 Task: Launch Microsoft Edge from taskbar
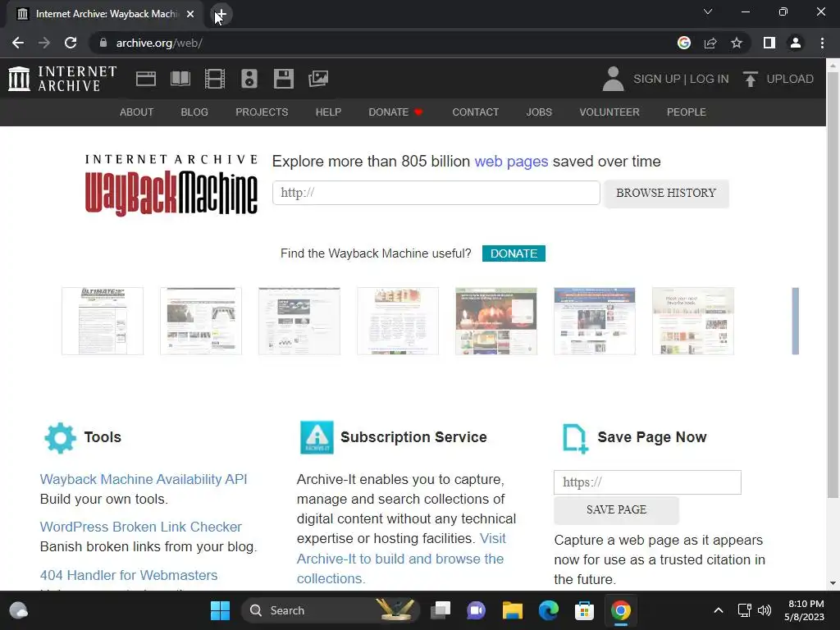(549, 610)
